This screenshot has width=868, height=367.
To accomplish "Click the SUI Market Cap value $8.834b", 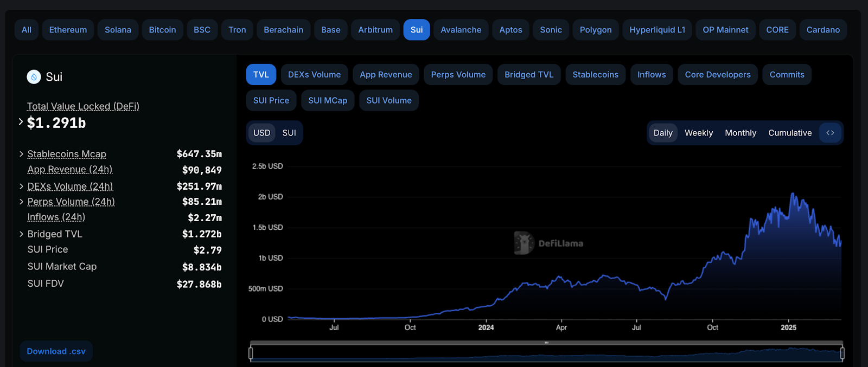I will click(x=202, y=267).
